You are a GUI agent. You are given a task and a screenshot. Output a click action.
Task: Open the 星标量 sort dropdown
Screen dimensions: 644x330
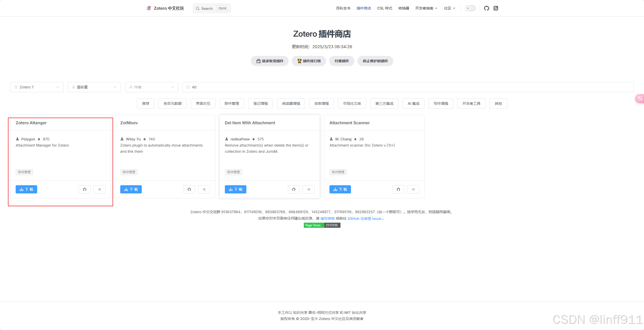94,87
